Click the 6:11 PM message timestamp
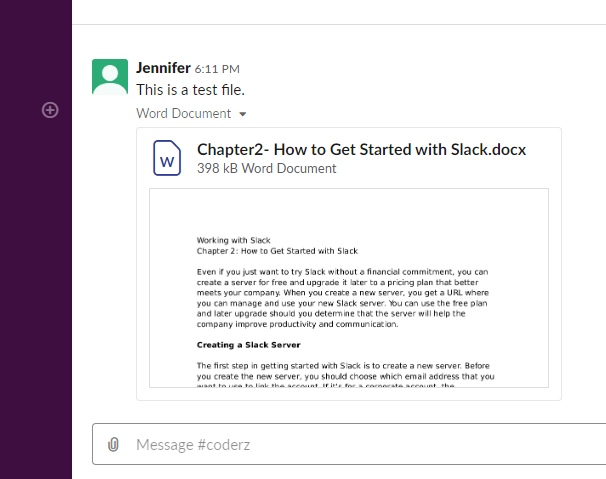The width and height of the screenshot is (606, 479). point(217,69)
